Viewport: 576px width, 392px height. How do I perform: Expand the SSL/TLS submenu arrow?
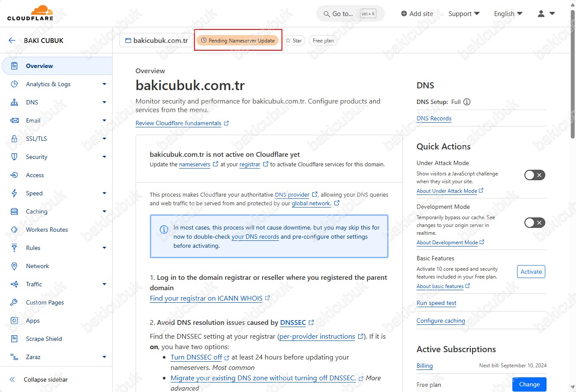click(104, 139)
